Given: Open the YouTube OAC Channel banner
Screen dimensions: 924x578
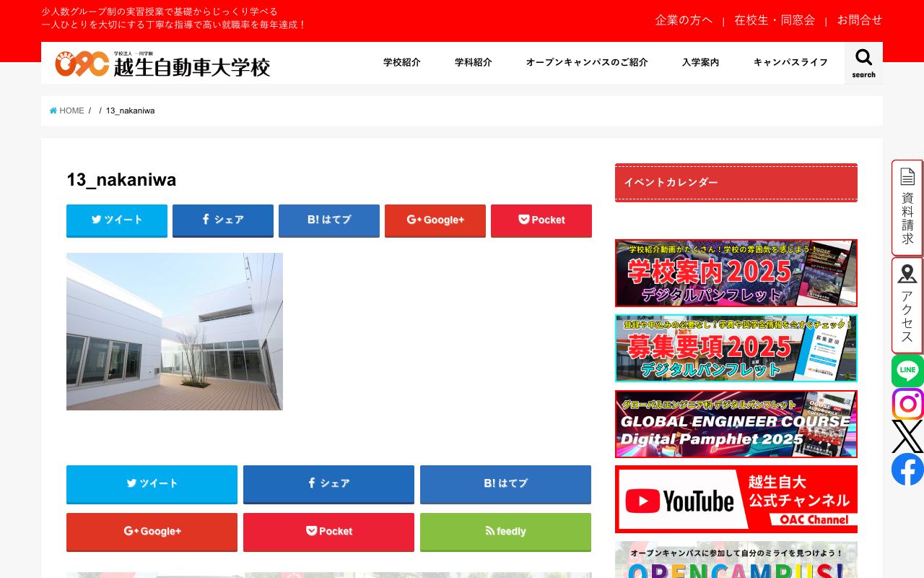Looking at the screenshot, I should [x=736, y=499].
